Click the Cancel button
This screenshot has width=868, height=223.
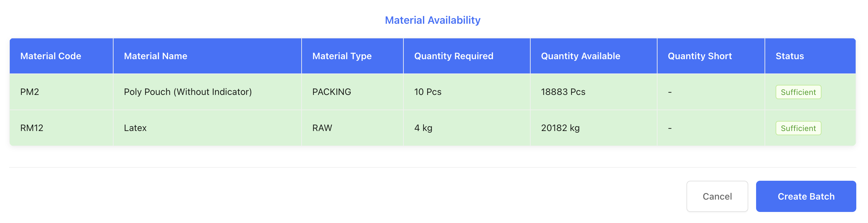click(x=717, y=196)
